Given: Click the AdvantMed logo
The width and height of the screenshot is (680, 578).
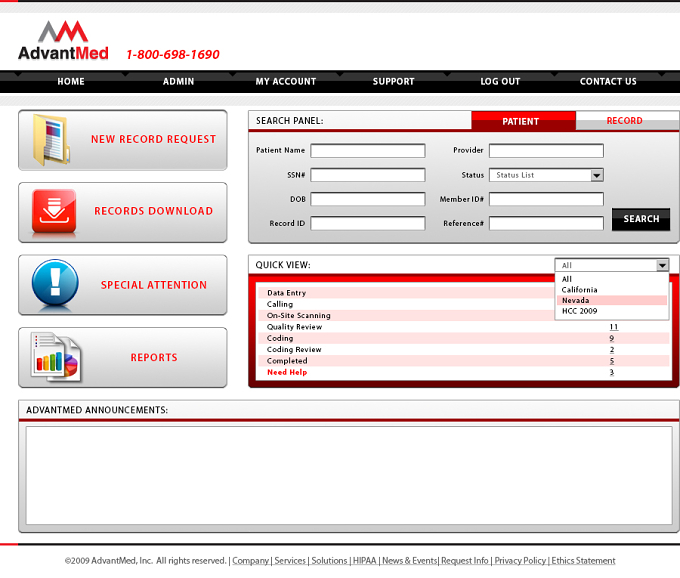Looking at the screenshot, I should point(63,41).
